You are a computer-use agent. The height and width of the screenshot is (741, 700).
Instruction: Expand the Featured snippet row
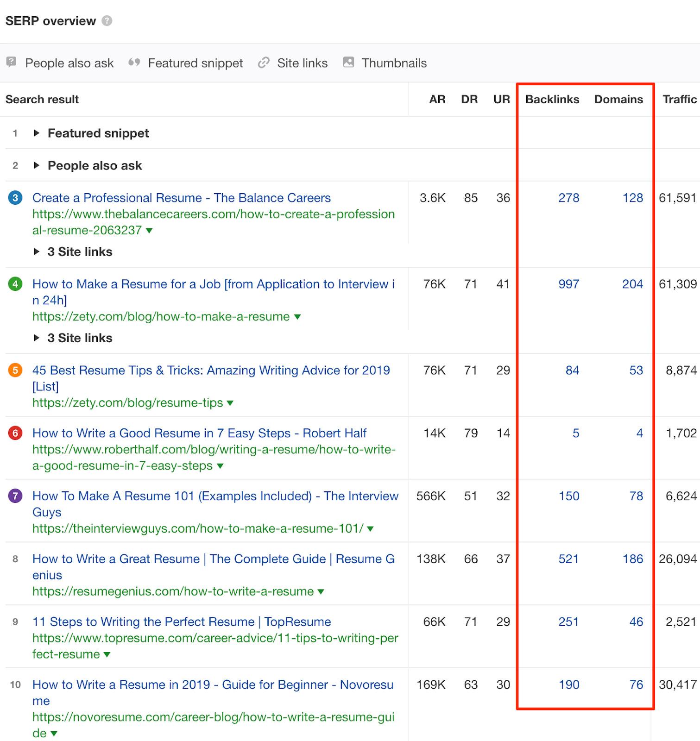(37, 133)
